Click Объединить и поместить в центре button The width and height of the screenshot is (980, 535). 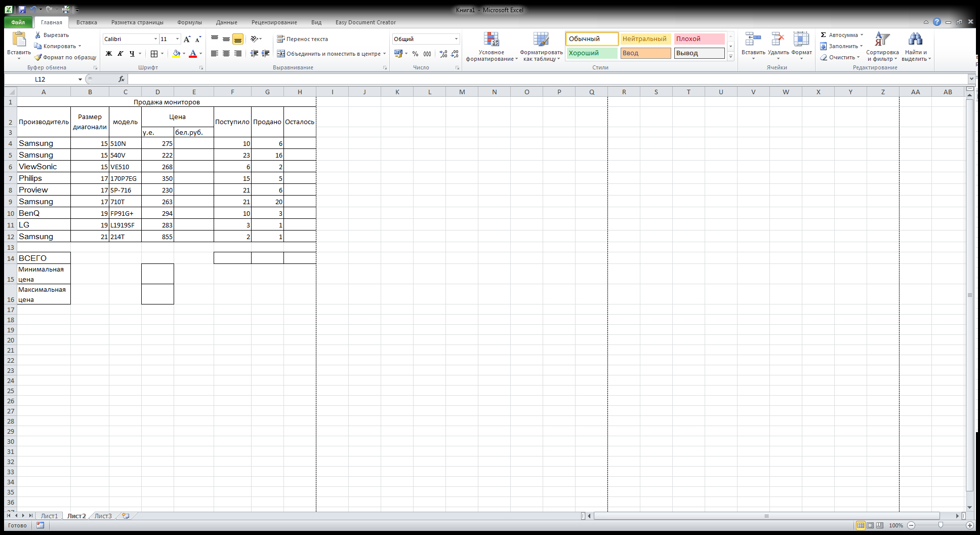tap(329, 54)
